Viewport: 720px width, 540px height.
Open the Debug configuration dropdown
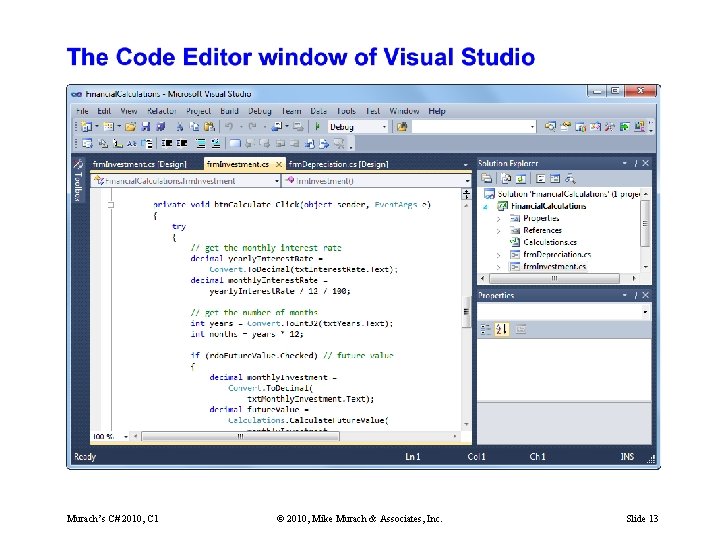pyautogui.click(x=384, y=127)
